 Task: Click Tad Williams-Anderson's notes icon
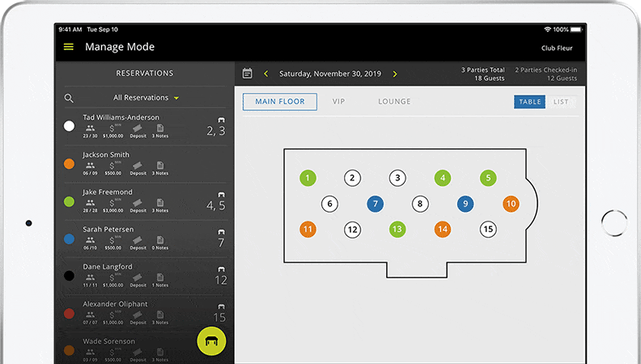pos(160,128)
